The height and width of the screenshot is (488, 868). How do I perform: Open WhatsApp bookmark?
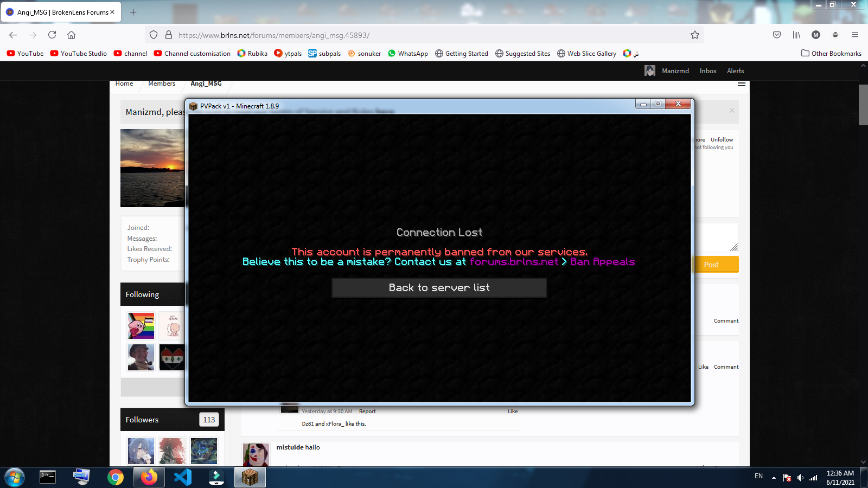point(408,53)
